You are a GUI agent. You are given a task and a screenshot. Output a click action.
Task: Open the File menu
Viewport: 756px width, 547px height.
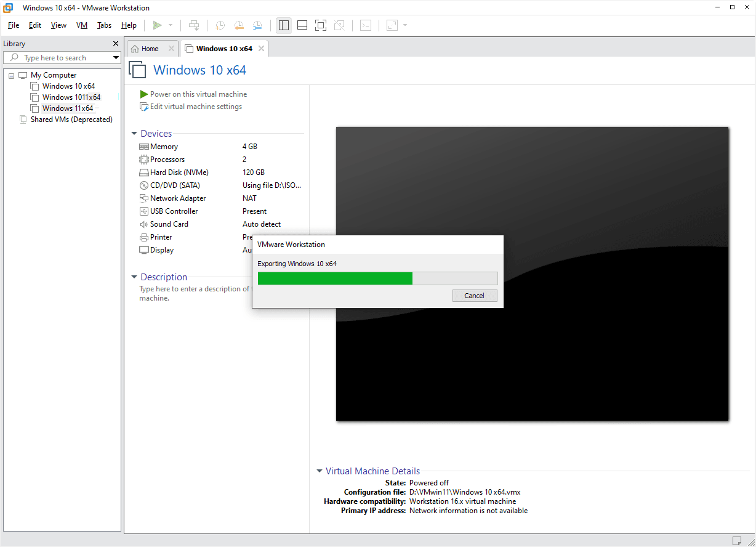pos(14,25)
